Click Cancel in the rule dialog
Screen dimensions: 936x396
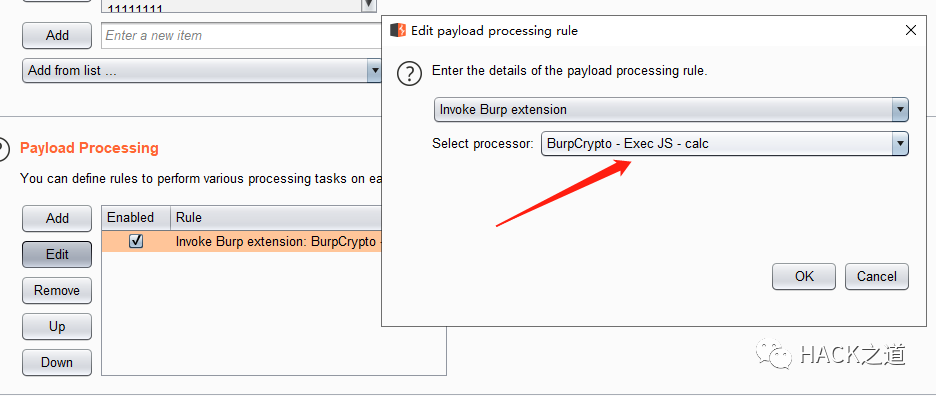click(876, 277)
